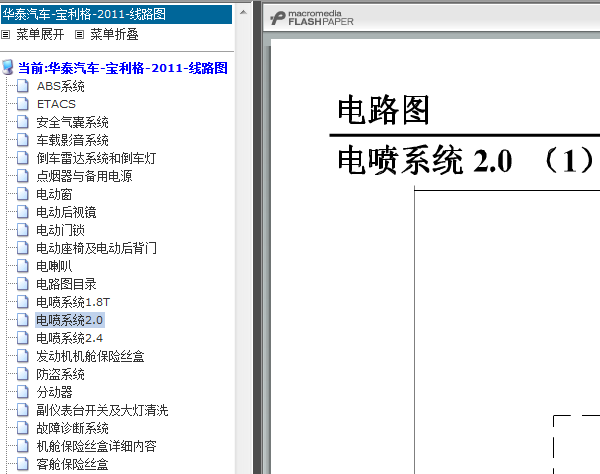
Task: Open 发动机机舱保险丝盒 page
Action: click(x=90, y=356)
